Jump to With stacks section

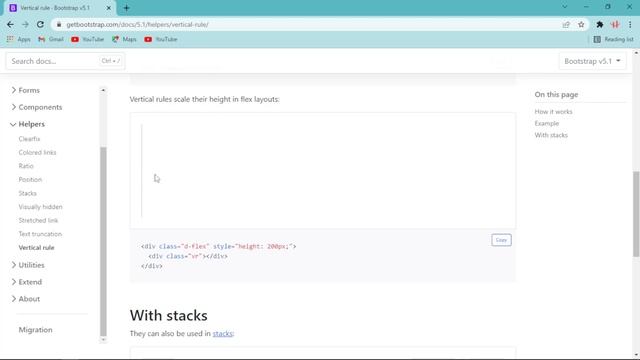551,135
